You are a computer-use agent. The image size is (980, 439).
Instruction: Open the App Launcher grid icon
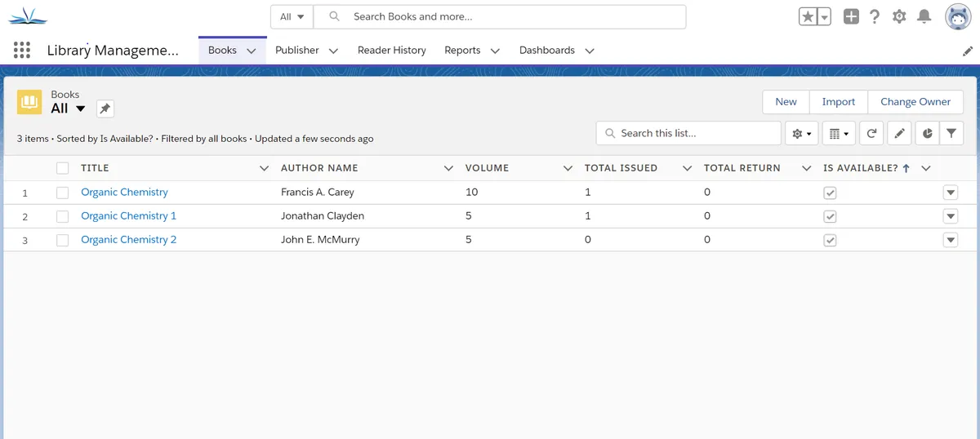pyautogui.click(x=22, y=51)
